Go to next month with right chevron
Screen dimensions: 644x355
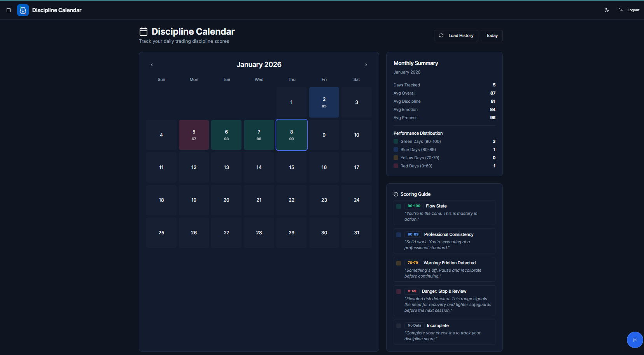(x=366, y=65)
